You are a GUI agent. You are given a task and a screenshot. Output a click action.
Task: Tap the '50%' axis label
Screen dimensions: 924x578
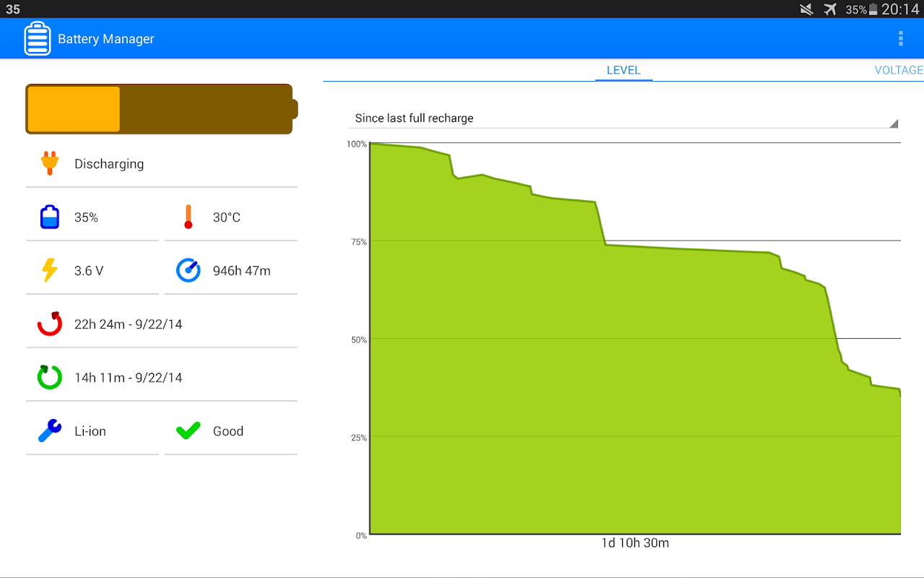[x=359, y=340]
